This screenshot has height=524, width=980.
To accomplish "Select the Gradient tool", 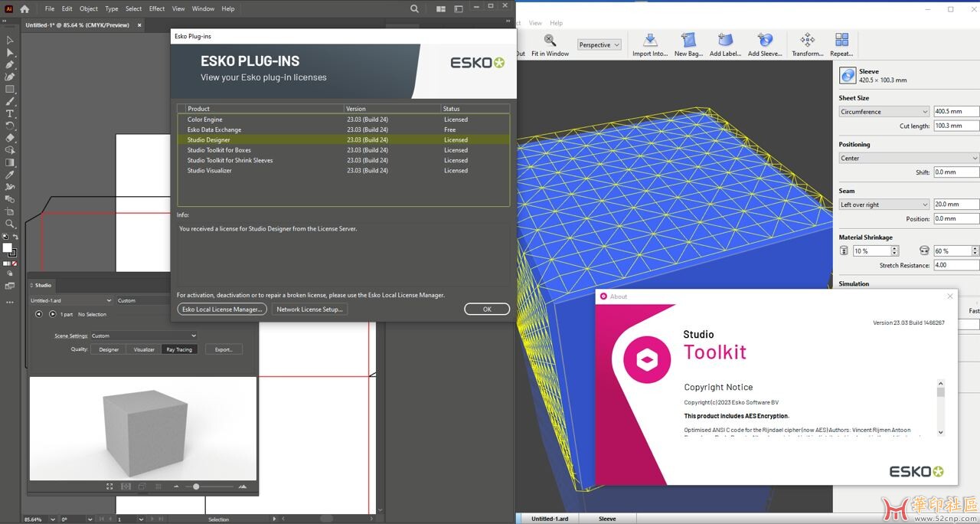I will coord(10,162).
